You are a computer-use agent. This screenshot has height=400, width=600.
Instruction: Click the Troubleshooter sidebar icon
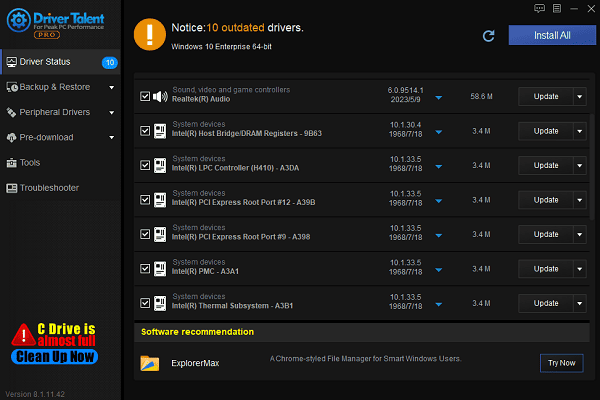[11, 188]
